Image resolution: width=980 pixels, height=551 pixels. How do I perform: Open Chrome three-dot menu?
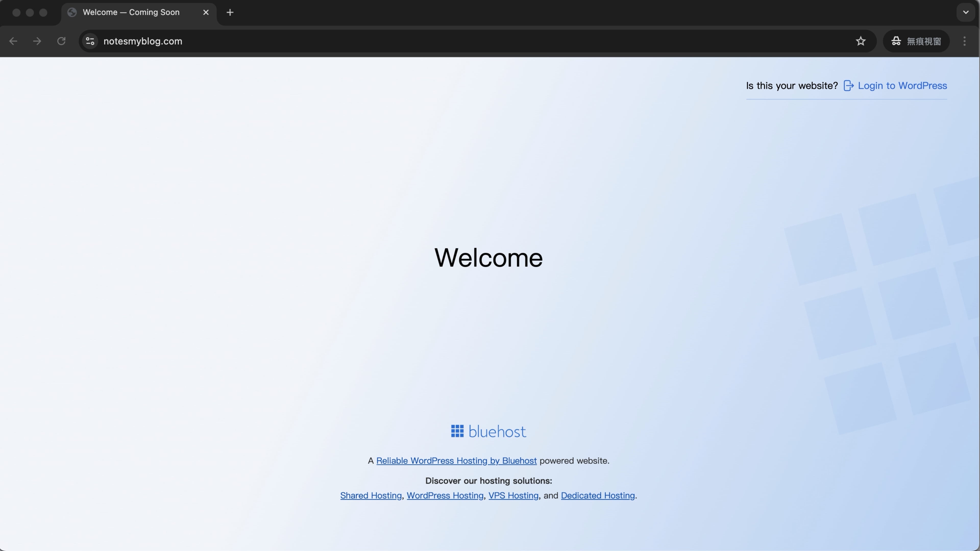964,41
